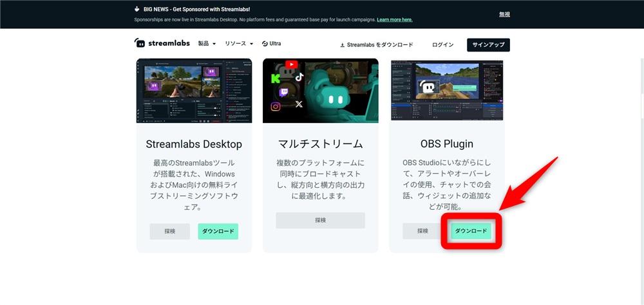Open the Learn more here link

pyautogui.click(x=395, y=20)
